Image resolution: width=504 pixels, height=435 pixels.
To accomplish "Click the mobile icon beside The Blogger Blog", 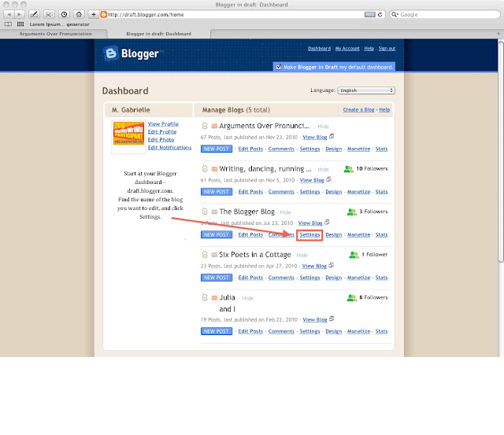I will click(205, 212).
